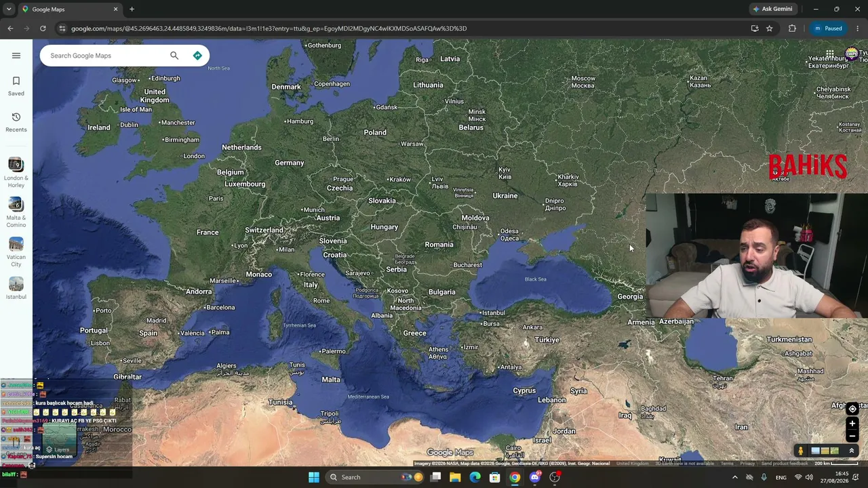The width and height of the screenshot is (868, 488).
Task: Click the Black Sea label
Action: [x=535, y=279]
